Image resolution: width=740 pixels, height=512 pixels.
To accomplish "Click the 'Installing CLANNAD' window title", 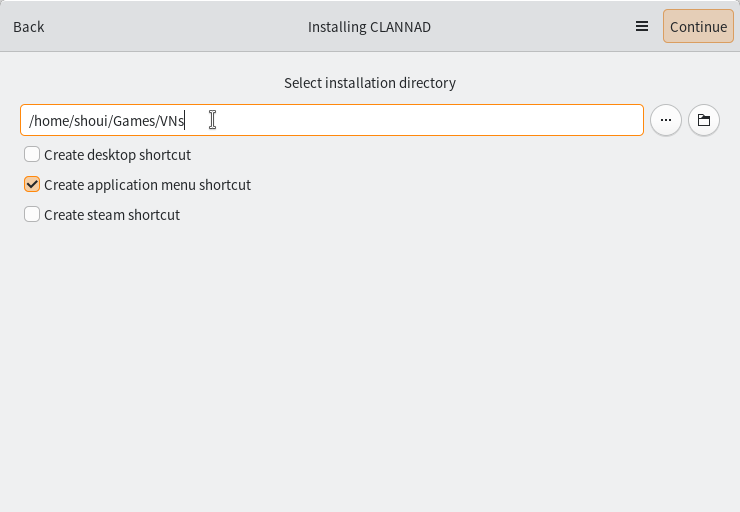I will (369, 27).
